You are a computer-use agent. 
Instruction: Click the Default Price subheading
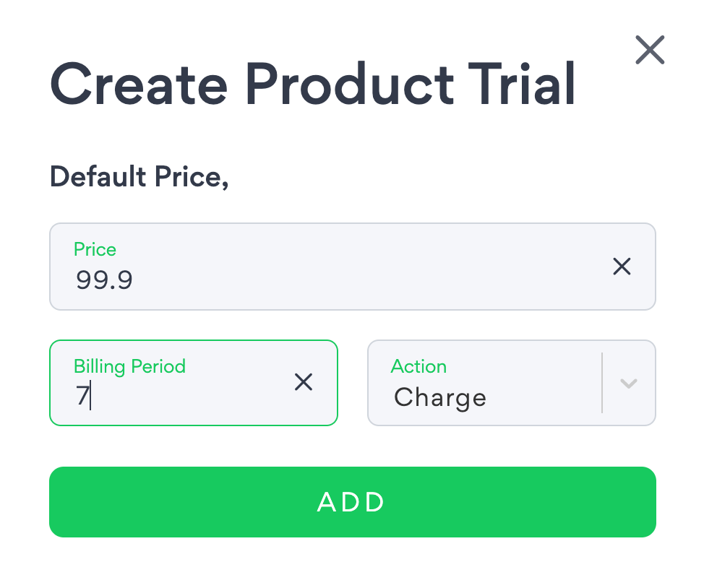click(x=139, y=176)
